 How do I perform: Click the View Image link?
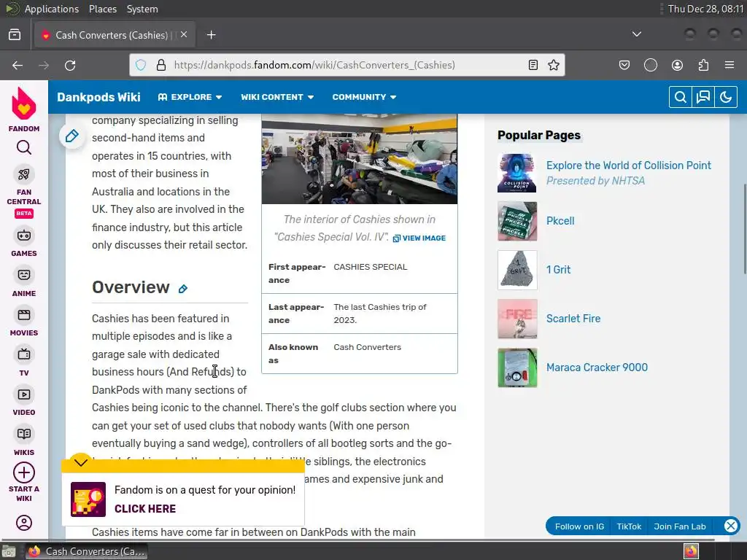click(x=419, y=238)
